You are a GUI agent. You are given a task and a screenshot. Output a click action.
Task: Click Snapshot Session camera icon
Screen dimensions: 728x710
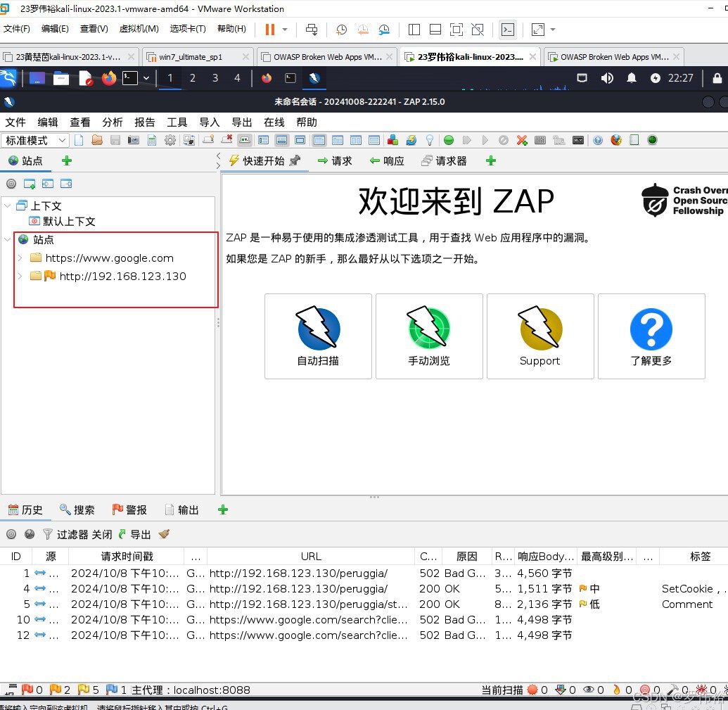[x=133, y=140]
